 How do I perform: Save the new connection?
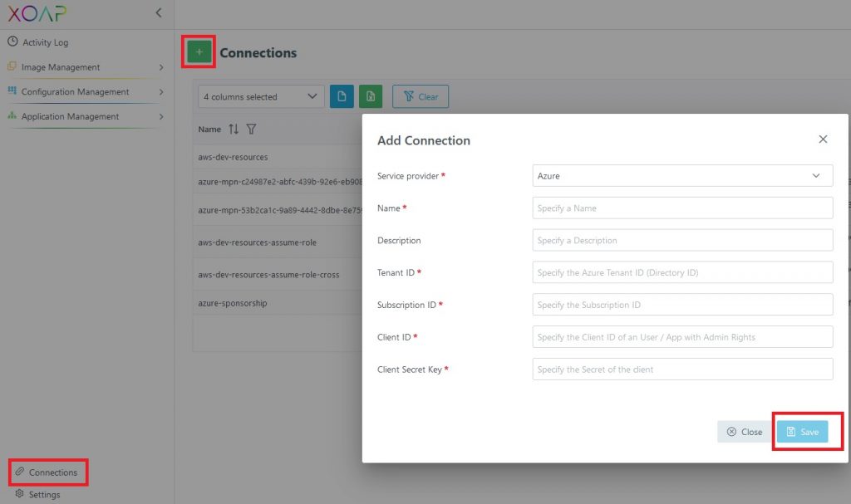(x=802, y=431)
